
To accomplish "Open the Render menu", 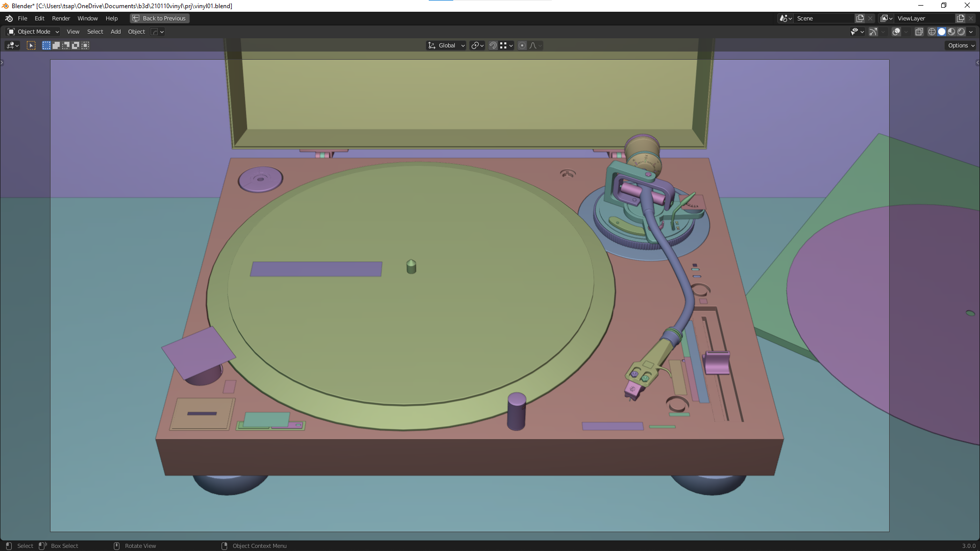I will tap(61, 18).
